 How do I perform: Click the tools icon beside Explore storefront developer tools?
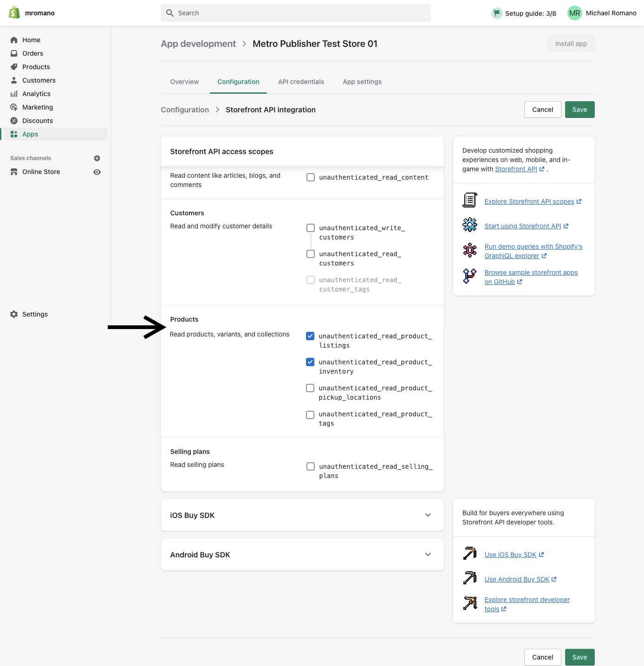(470, 603)
